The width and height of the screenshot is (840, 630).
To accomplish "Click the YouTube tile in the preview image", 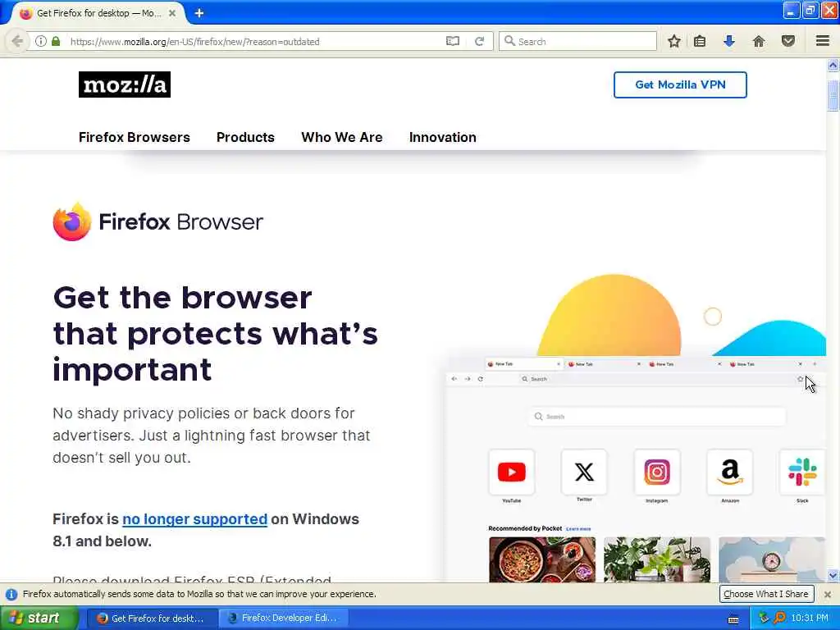I will coord(512,472).
